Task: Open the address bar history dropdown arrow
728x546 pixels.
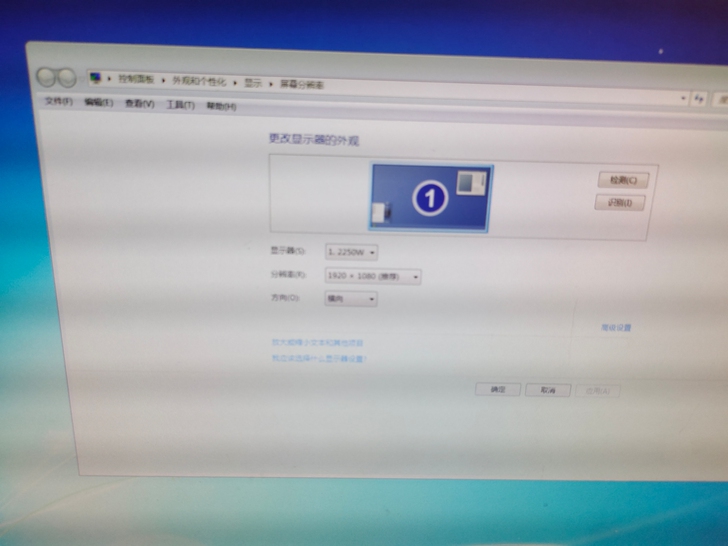Action: (683, 98)
